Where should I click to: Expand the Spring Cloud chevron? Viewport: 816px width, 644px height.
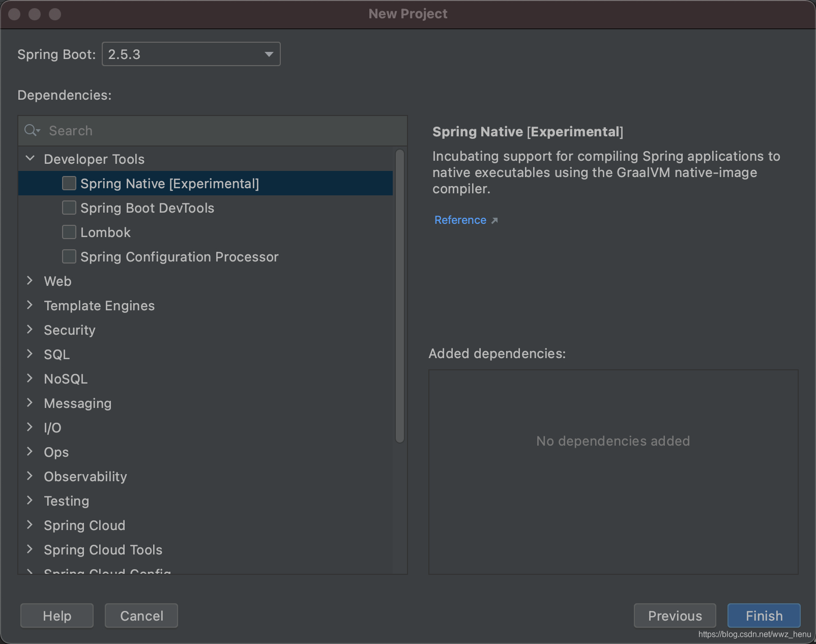pos(30,525)
